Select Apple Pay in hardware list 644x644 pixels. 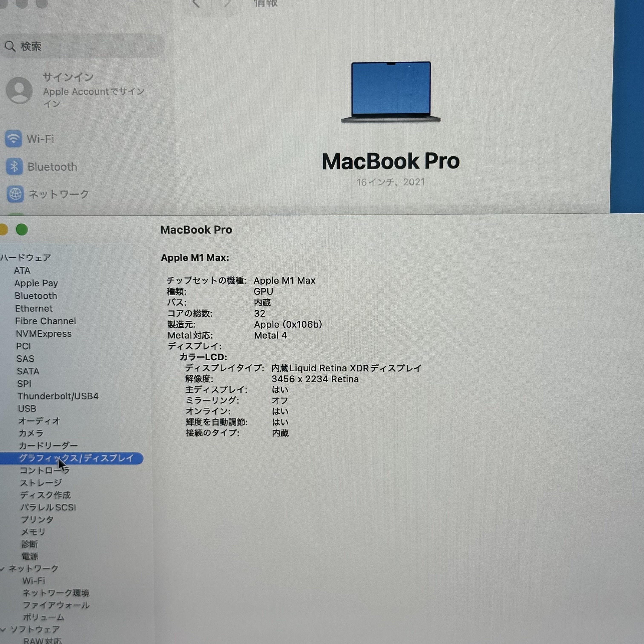pos(36,283)
